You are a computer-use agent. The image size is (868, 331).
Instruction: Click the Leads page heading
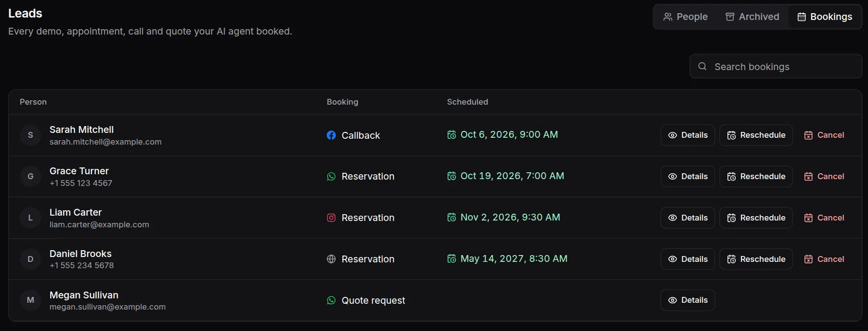tap(25, 13)
